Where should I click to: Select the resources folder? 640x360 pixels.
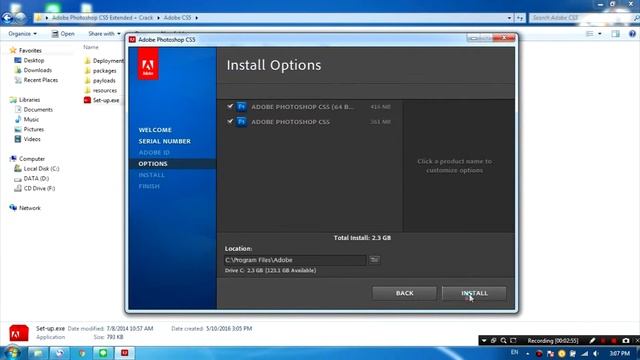(100, 90)
